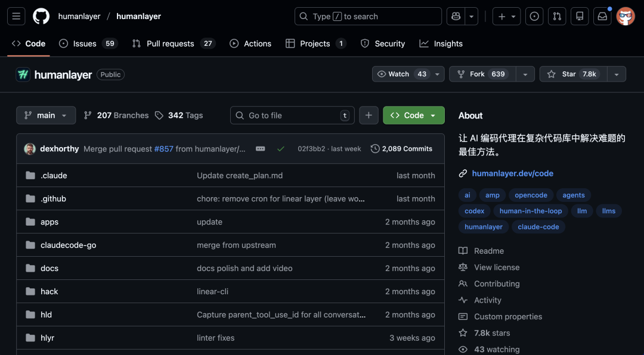Click the eye icon beside 43 watching
The height and width of the screenshot is (355, 644).
click(x=463, y=349)
